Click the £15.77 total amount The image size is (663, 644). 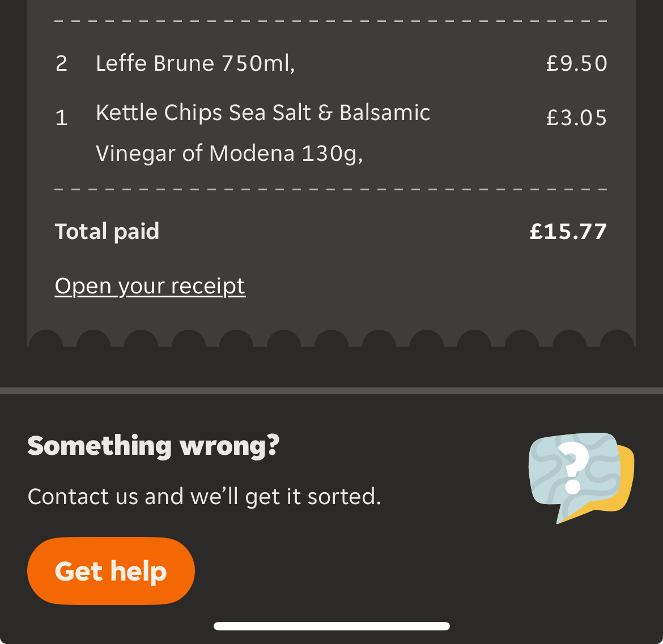(568, 232)
